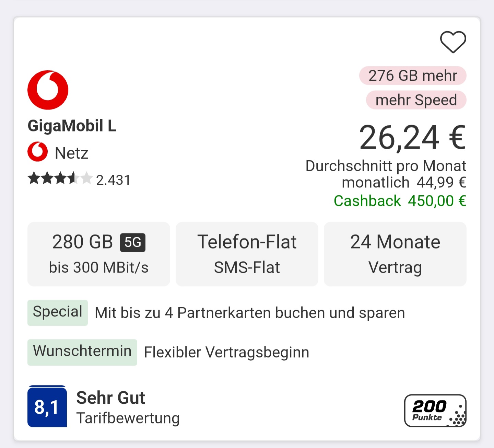
Task: Select the Telefon-Flat SMS-Flat tile
Action: tap(247, 254)
